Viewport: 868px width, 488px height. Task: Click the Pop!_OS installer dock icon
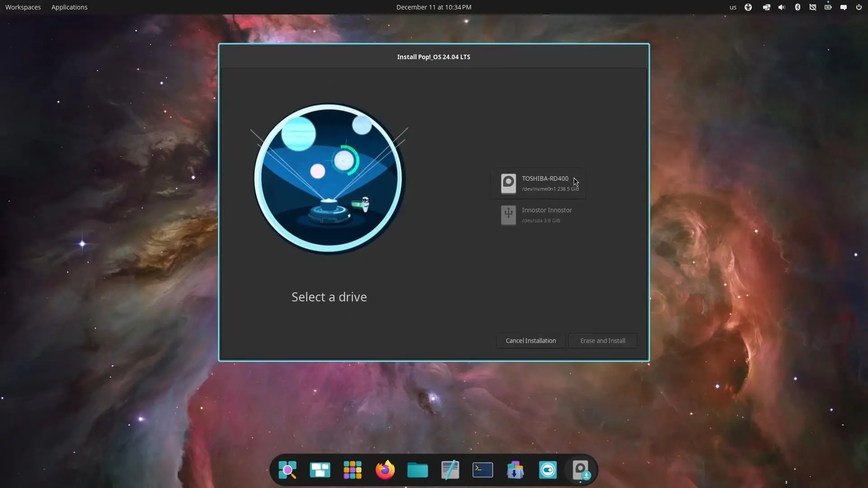(x=580, y=470)
